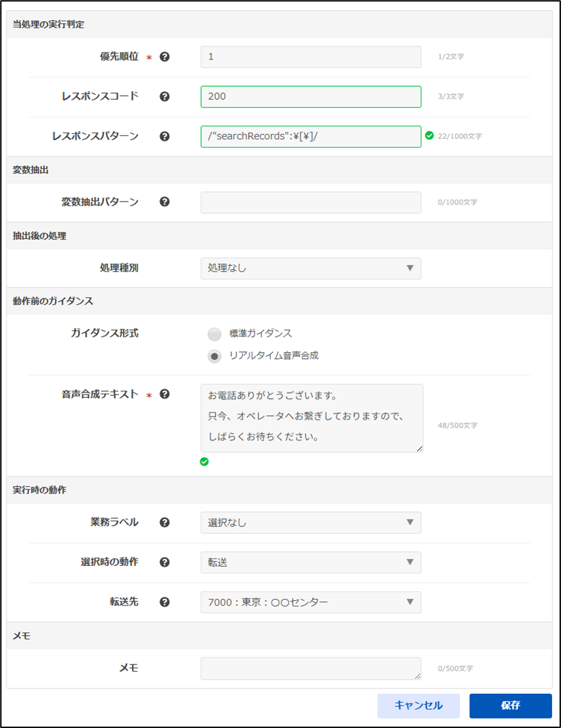Open the 選択時の動作 dropdown showing 転送
The image size is (561, 728).
311,562
